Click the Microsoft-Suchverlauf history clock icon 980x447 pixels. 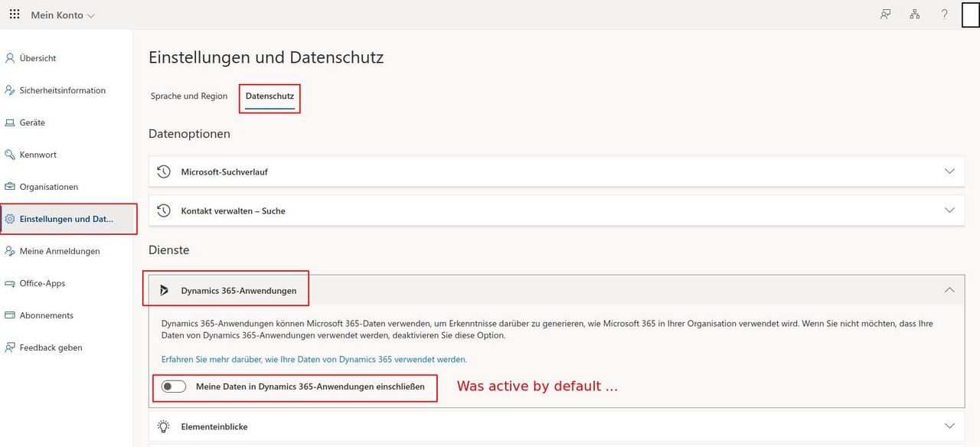tap(163, 171)
